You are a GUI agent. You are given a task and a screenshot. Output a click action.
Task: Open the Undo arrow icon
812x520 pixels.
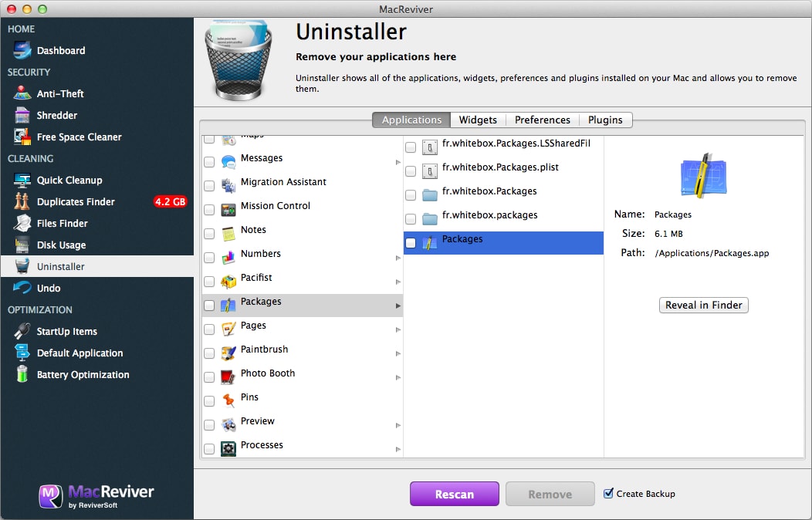(x=22, y=287)
